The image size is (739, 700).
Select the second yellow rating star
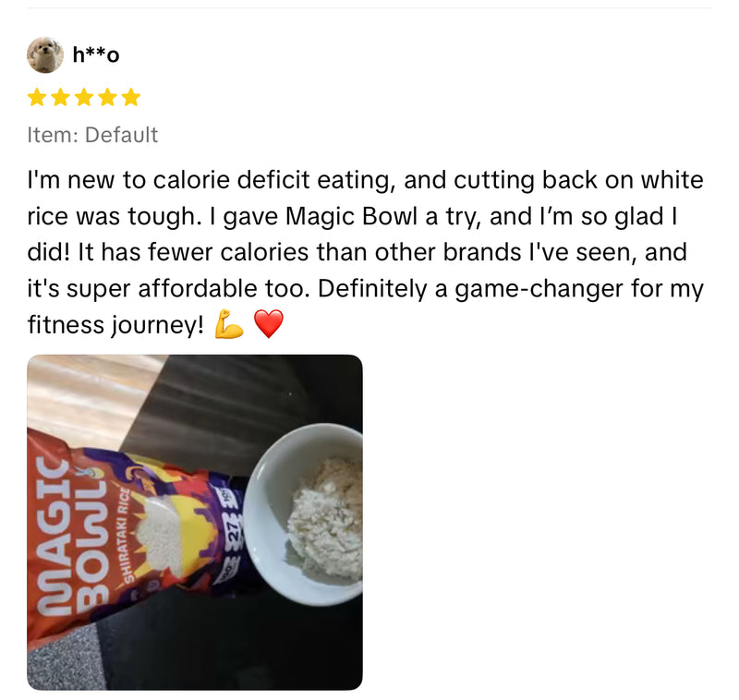click(60, 98)
